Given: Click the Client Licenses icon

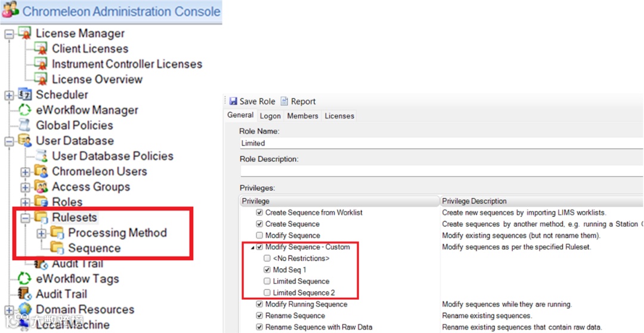Looking at the screenshot, I should (41, 48).
